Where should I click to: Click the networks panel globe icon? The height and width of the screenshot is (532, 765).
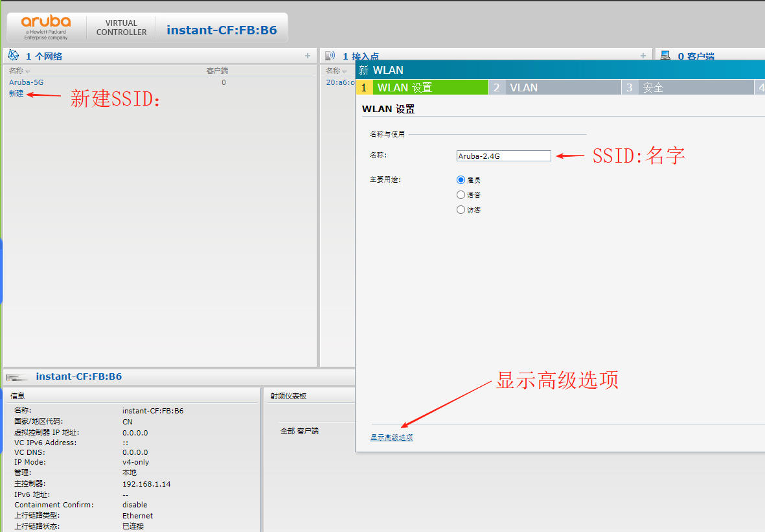[14, 55]
